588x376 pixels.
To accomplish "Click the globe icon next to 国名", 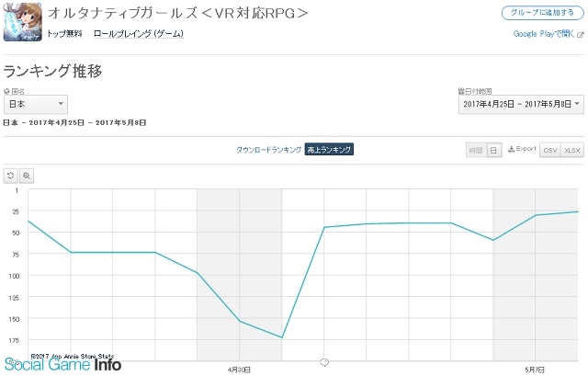I will (6, 91).
